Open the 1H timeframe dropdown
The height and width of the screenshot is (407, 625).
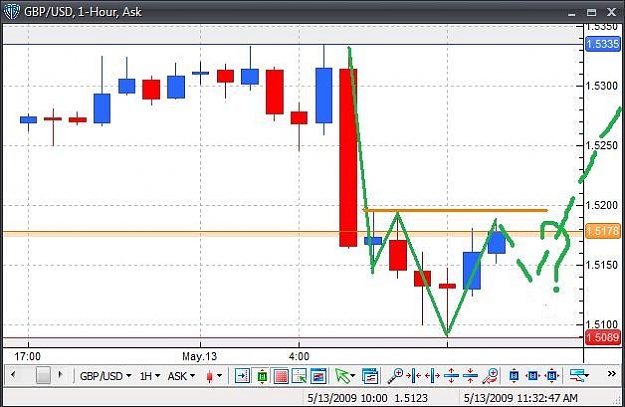[x=150, y=376]
